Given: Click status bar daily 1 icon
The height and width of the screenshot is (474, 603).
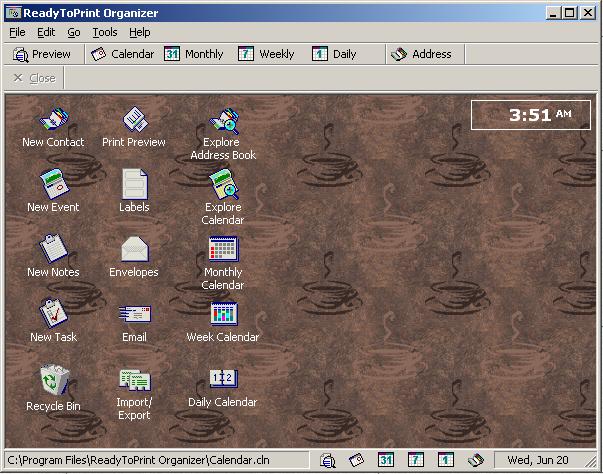Looking at the screenshot, I should pos(446,460).
